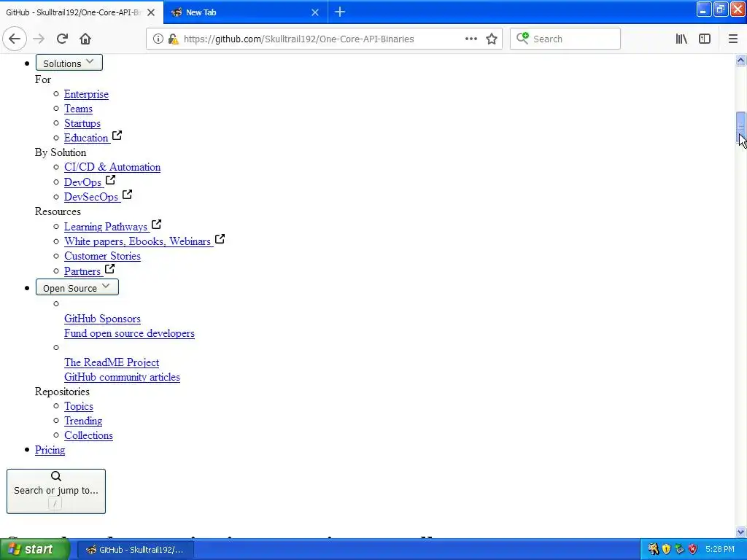Viewport: 747px width, 560px height.
Task: Click magnifier icon above Search or jump to
Action: coord(55,476)
